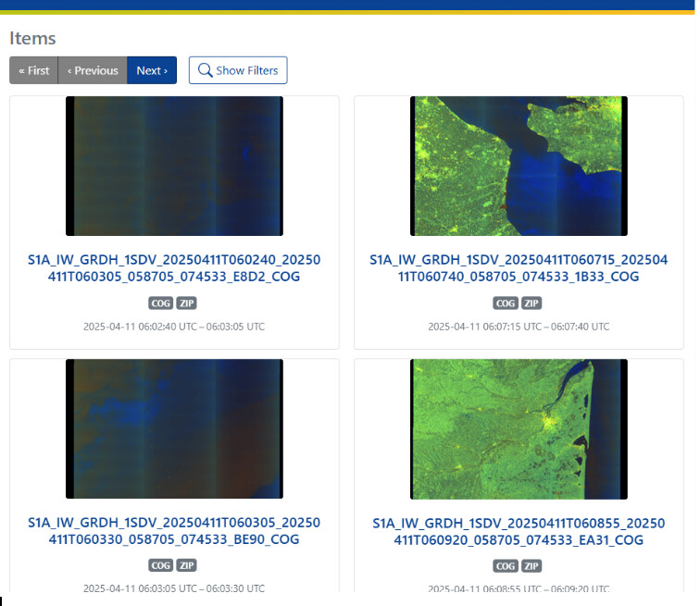The height and width of the screenshot is (606, 700).
Task: Click ZIP badge on the 1B33_COG card
Action: coord(531,303)
